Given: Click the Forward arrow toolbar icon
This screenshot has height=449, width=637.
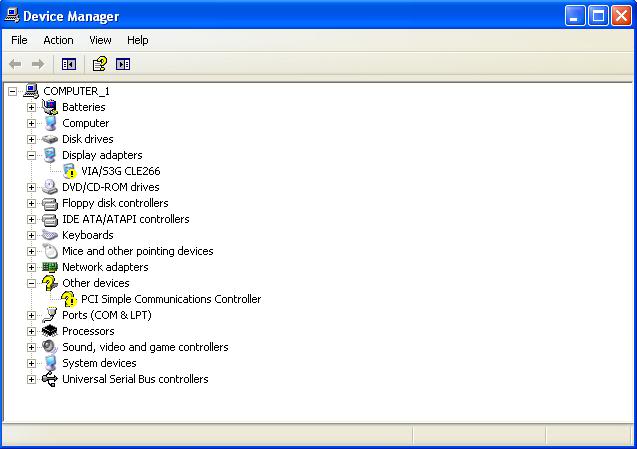Looking at the screenshot, I should coord(38,64).
